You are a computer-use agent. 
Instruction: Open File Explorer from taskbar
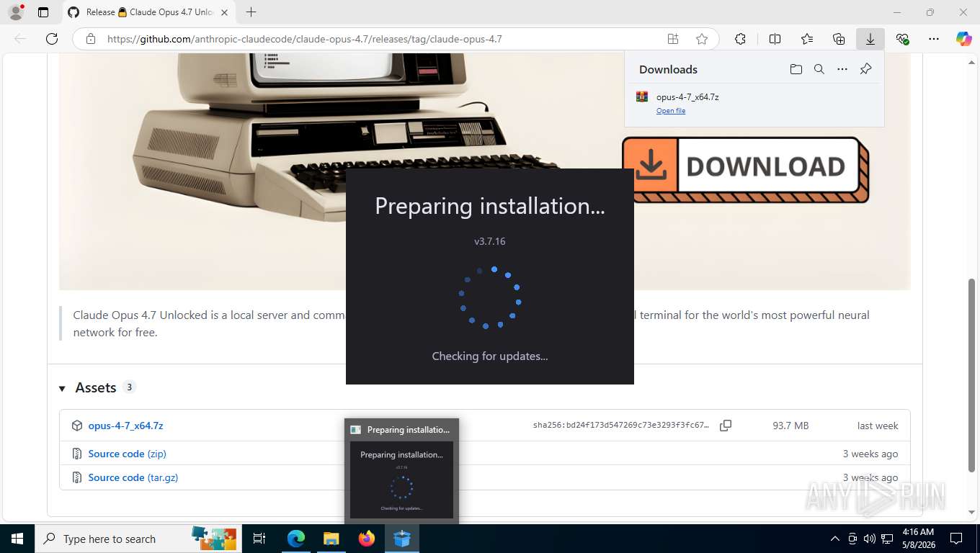pos(331,539)
